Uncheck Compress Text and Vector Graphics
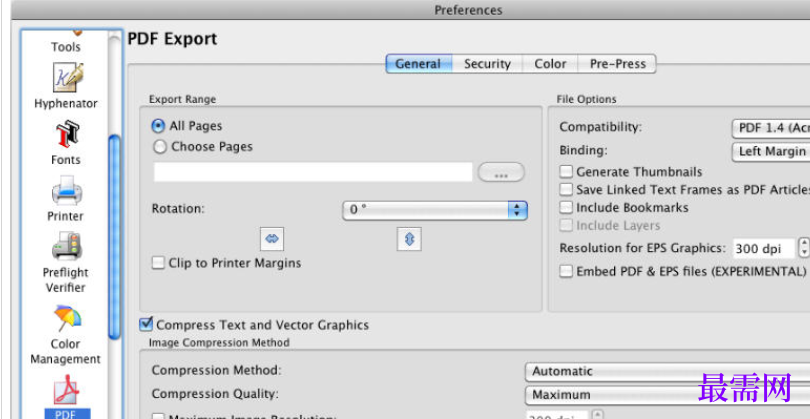The width and height of the screenshot is (810, 419). (147, 324)
